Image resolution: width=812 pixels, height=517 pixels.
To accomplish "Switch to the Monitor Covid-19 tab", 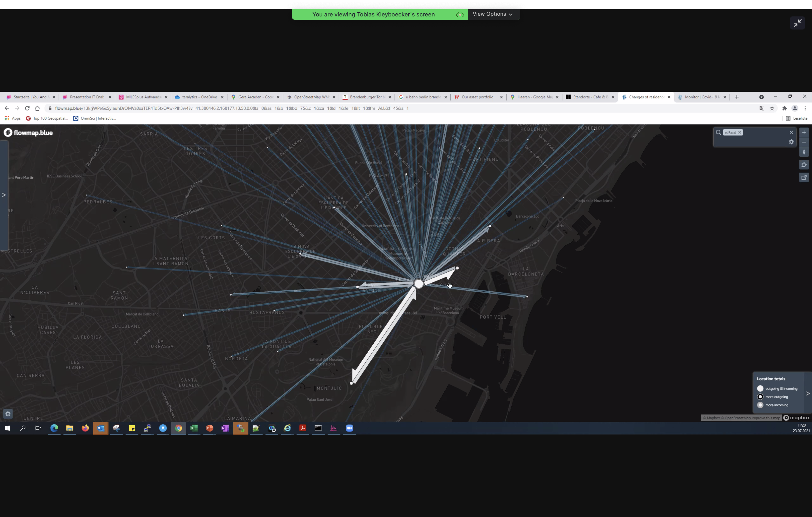I will [701, 97].
